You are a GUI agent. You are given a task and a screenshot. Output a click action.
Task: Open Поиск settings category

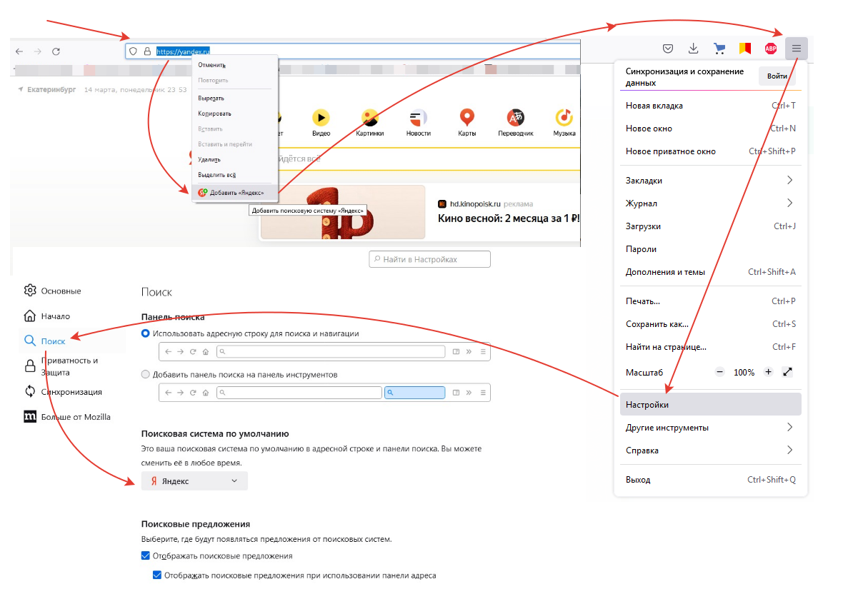[44, 341]
